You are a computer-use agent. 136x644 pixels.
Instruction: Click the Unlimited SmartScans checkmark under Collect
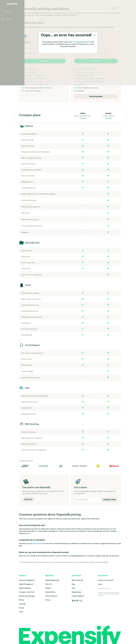82,134
